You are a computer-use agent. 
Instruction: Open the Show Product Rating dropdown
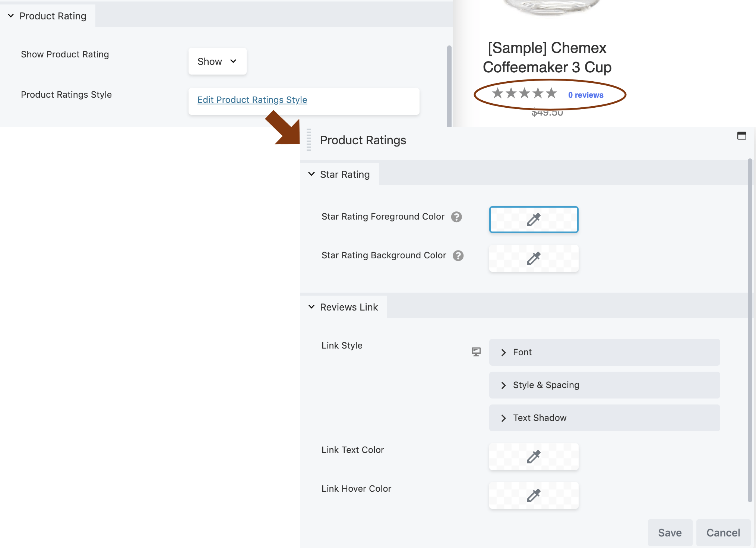click(217, 62)
